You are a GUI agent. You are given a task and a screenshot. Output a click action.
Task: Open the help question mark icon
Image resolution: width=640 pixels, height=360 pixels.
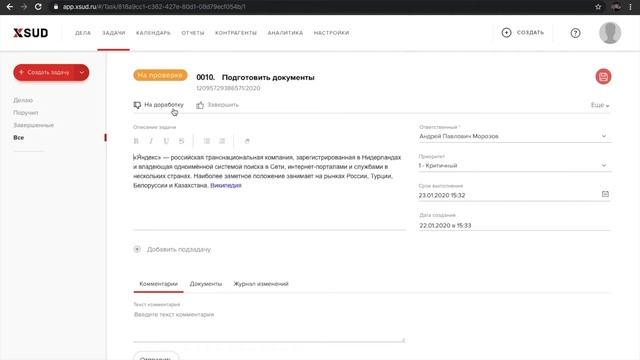click(x=575, y=33)
